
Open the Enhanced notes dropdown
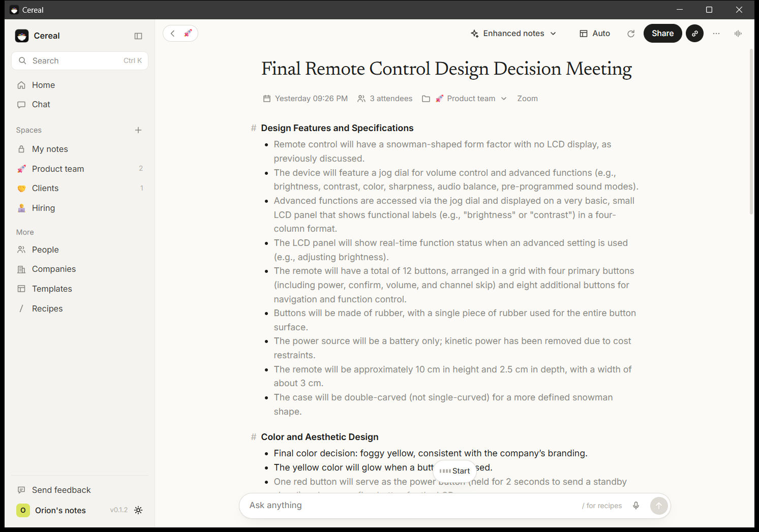tap(513, 34)
